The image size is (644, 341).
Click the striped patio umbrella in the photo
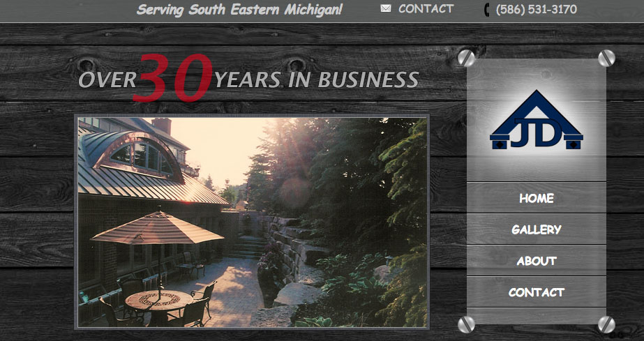[157, 229]
